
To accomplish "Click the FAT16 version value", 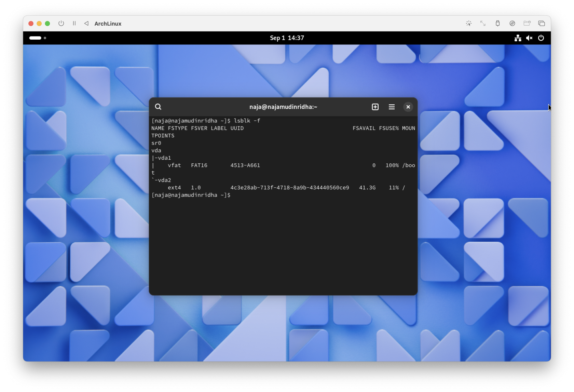I will point(199,165).
